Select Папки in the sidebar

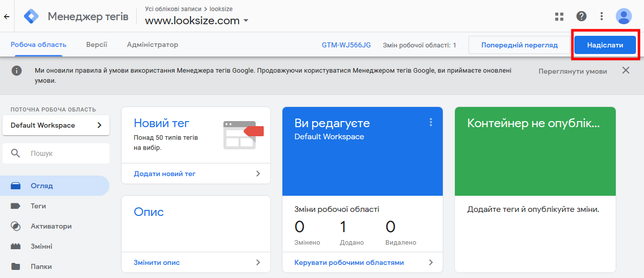(54, 266)
